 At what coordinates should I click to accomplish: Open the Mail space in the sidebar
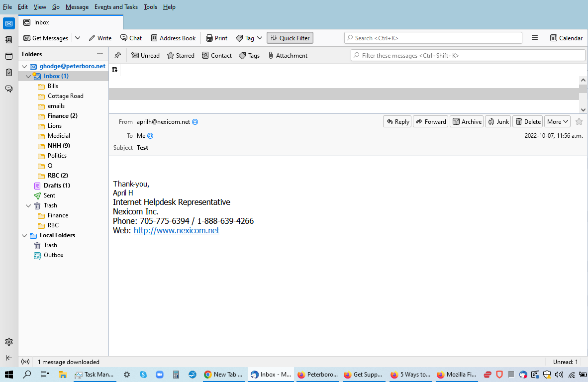(9, 23)
